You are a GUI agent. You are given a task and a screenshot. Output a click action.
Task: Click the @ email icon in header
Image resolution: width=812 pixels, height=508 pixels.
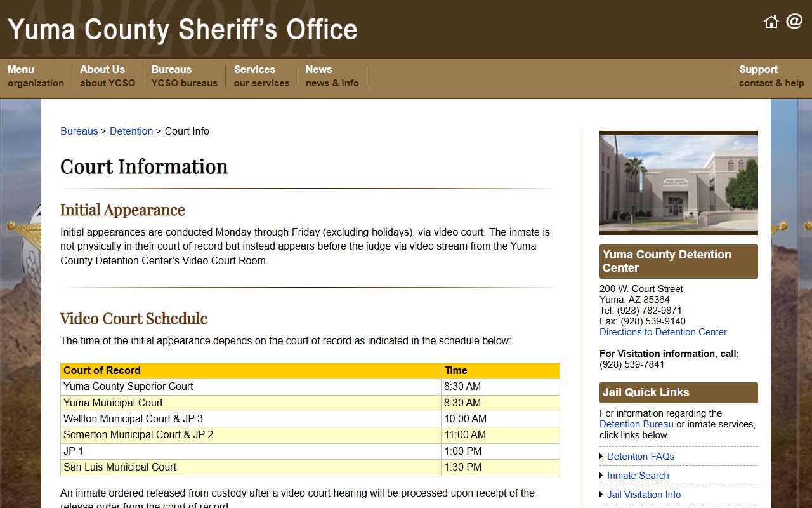click(794, 22)
